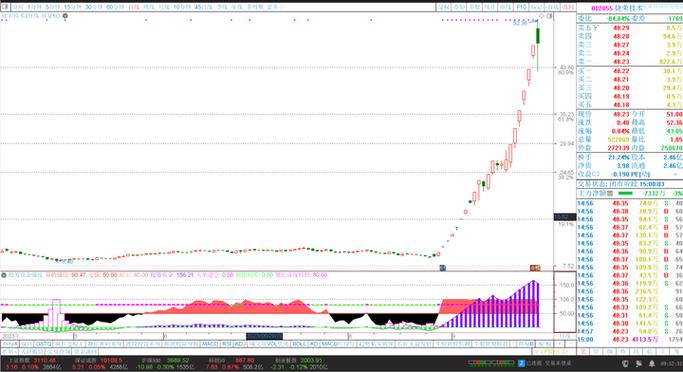Open chart settings gear beside the stock title
The height and width of the screenshot is (372, 683).
point(65,16)
